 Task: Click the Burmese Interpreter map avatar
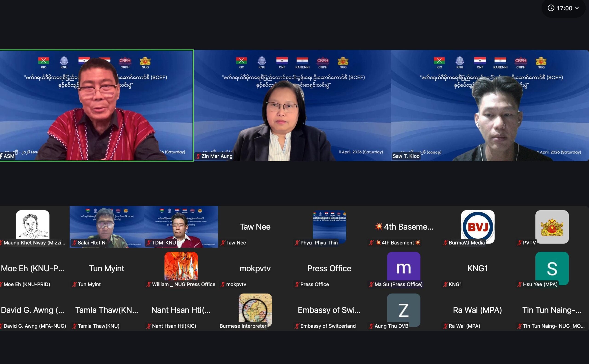pyautogui.click(x=255, y=308)
